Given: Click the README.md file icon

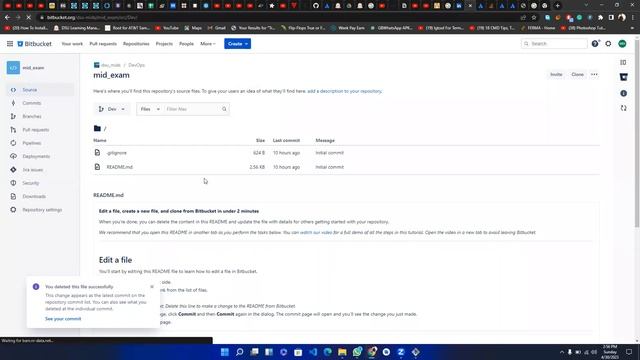Looking at the screenshot, I should (x=97, y=167).
